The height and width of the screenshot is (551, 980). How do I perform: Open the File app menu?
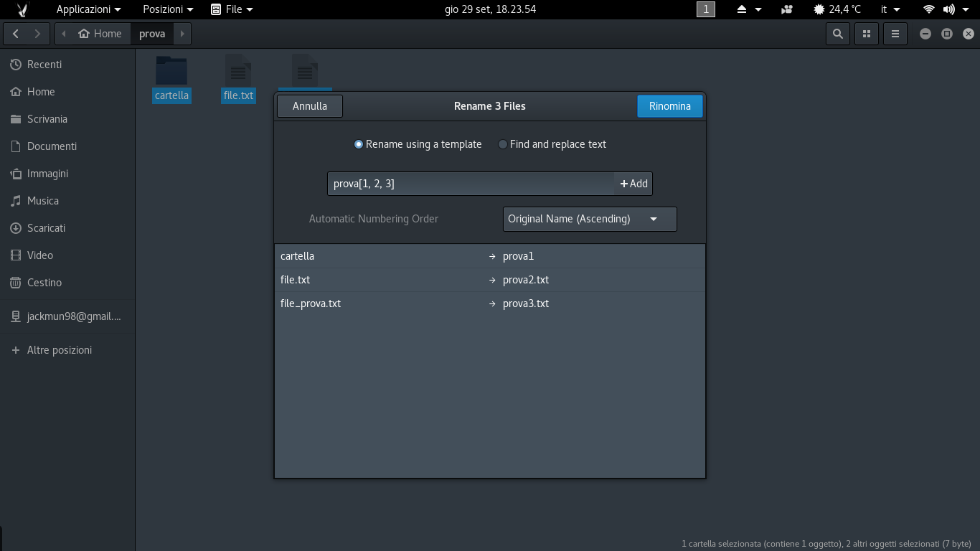(232, 9)
